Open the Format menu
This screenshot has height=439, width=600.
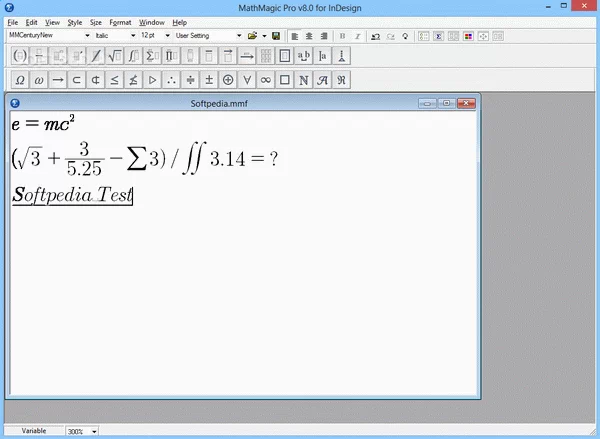120,23
